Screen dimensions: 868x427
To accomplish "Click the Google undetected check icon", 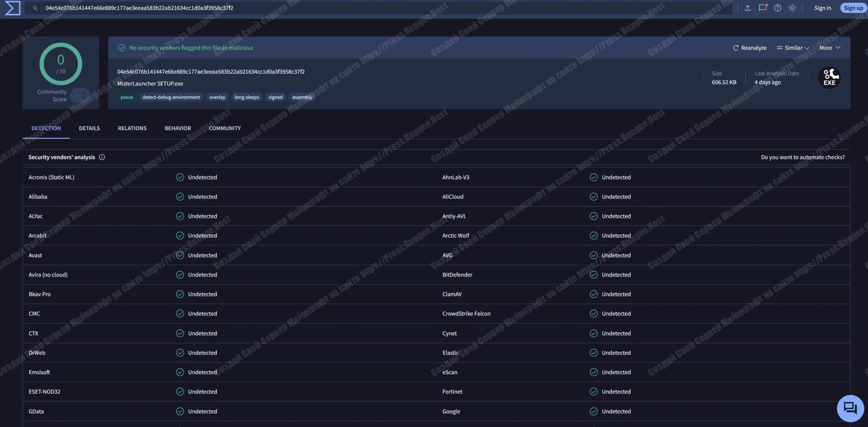I will [594, 411].
